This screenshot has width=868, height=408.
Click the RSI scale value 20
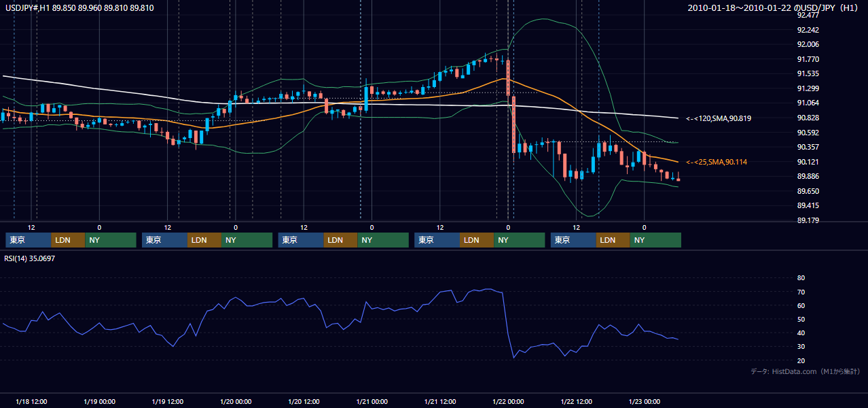(801, 360)
